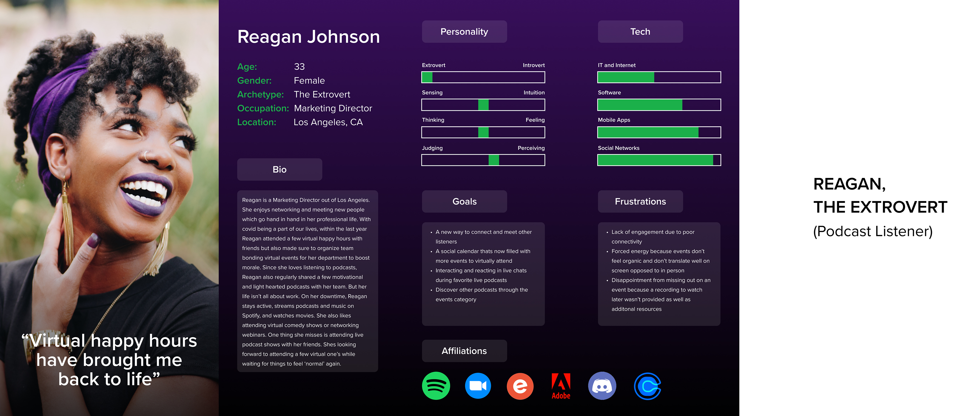Click the Frustrations heading button

click(640, 201)
